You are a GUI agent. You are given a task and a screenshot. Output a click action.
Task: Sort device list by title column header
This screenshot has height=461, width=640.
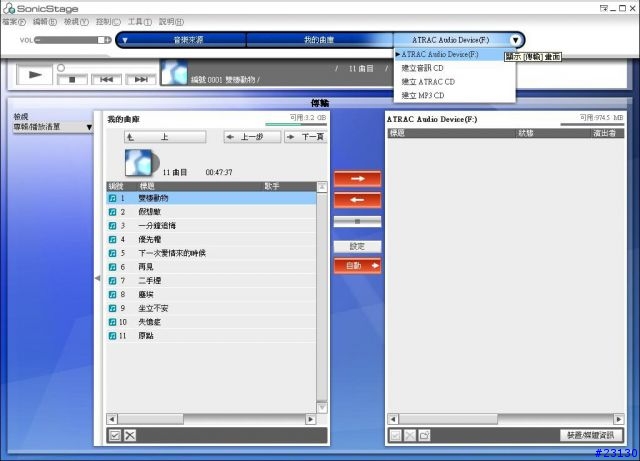[x=451, y=133]
